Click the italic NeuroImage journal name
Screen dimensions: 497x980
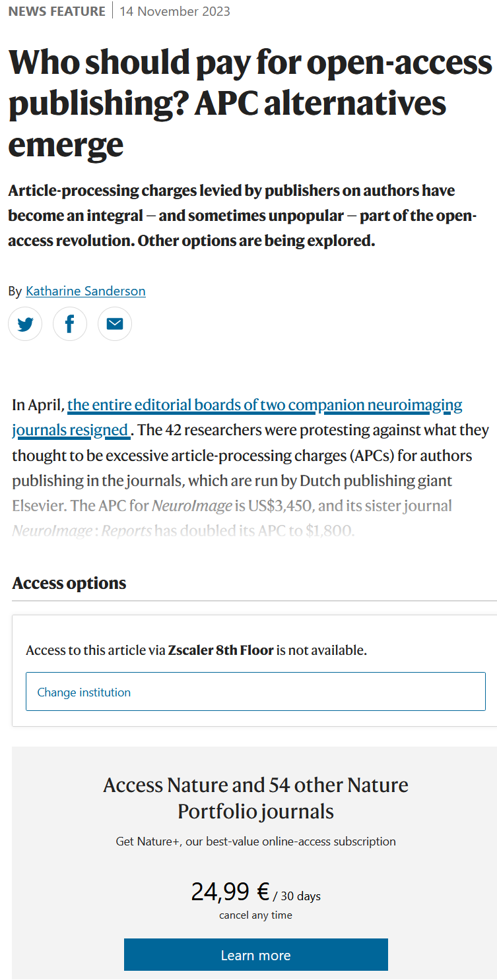point(192,506)
